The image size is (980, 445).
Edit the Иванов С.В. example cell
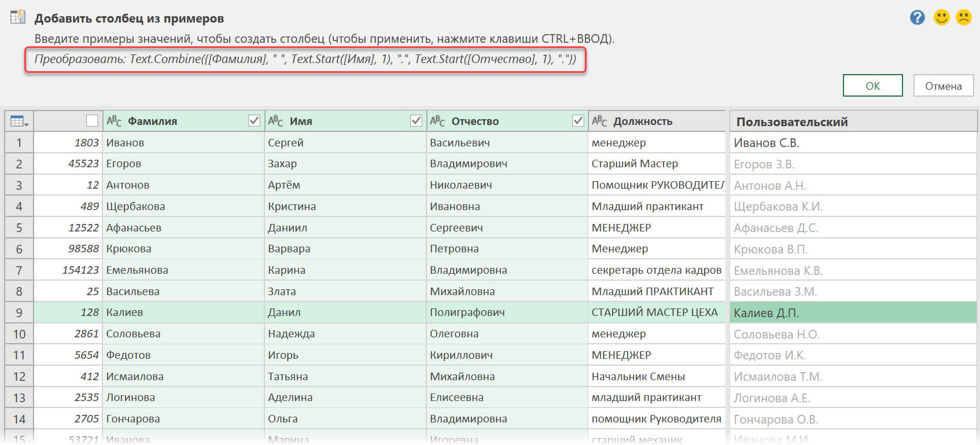click(853, 142)
